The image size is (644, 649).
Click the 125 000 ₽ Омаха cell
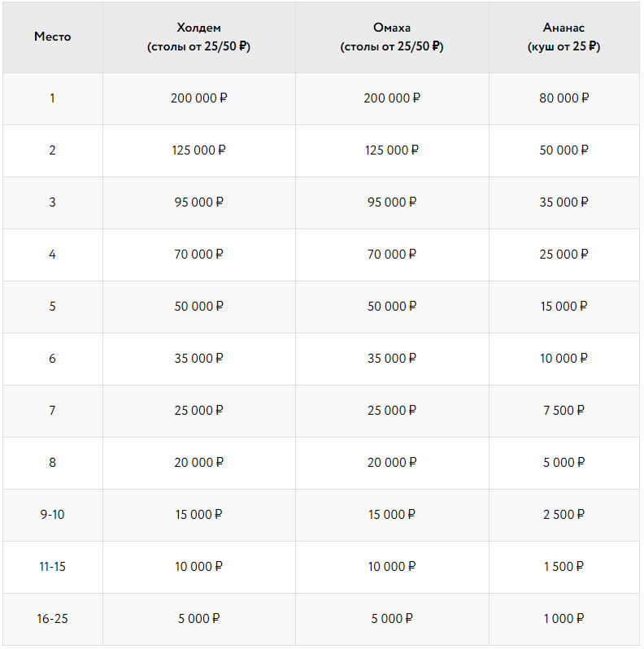(x=392, y=150)
